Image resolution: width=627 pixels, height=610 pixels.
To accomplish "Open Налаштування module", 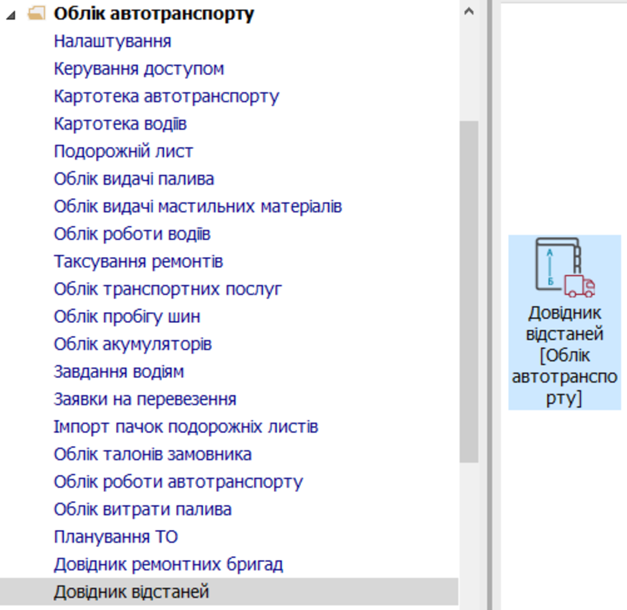I will click(x=112, y=41).
